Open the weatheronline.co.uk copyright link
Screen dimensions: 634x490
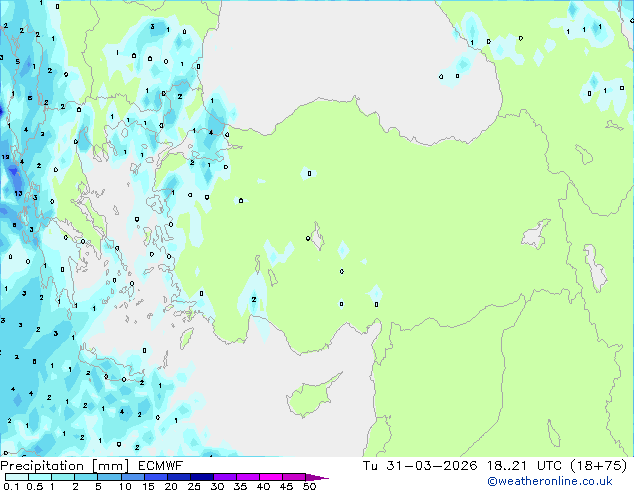(x=550, y=481)
